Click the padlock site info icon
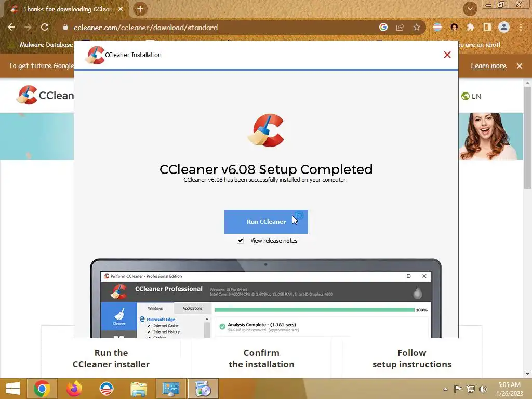Image resolution: width=532 pixels, height=399 pixels. [x=65, y=27]
